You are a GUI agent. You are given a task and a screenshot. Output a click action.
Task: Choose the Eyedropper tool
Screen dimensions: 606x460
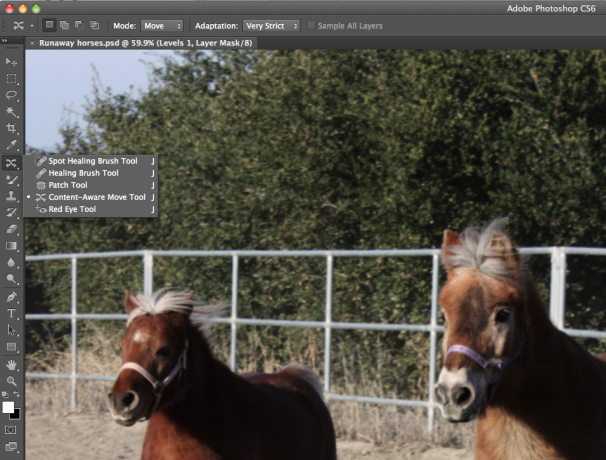12,145
